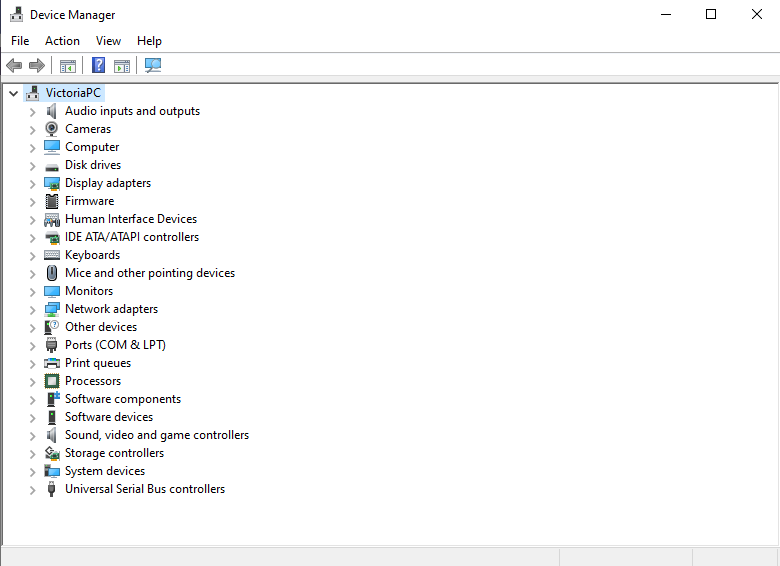Expand the Cameras chevron
This screenshot has height=566, width=780.
[x=32, y=130]
